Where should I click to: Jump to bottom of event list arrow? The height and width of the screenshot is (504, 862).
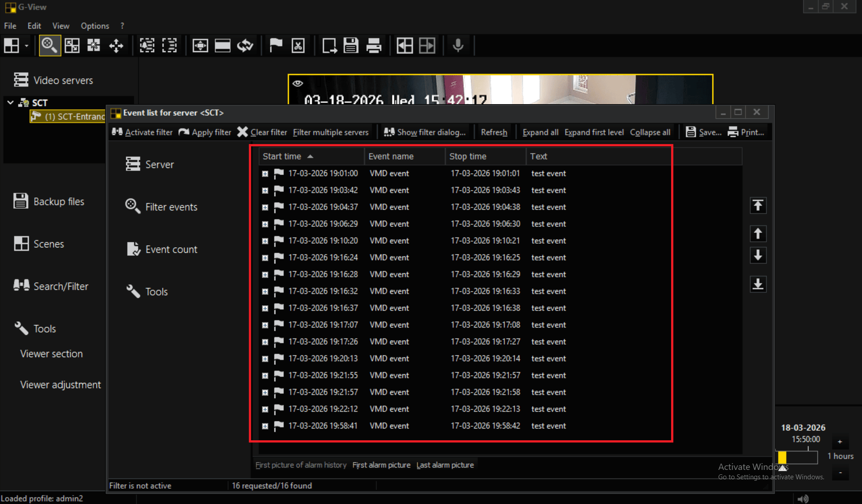758,284
